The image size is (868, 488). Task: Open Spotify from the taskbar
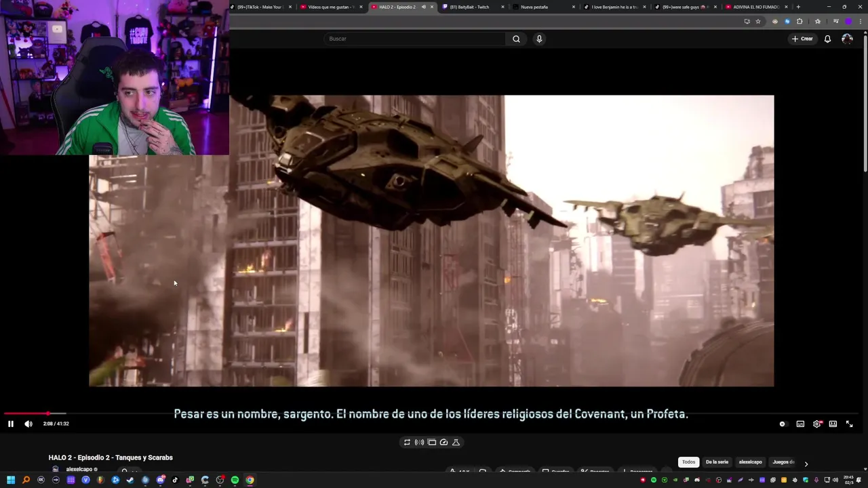coord(235,480)
